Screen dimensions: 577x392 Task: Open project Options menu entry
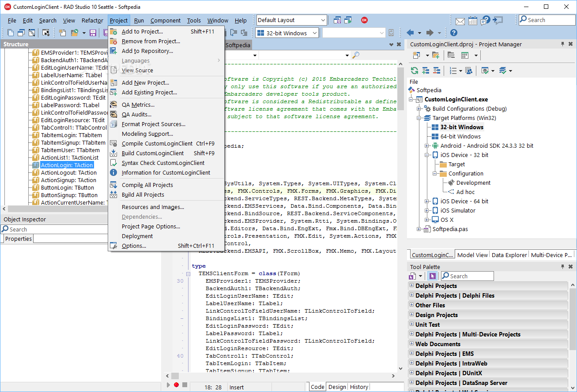166,246
